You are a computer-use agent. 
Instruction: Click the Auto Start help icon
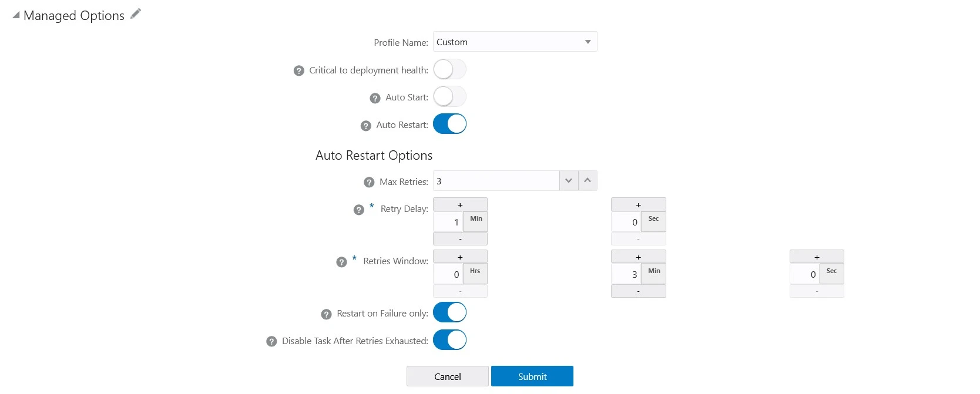coord(375,98)
